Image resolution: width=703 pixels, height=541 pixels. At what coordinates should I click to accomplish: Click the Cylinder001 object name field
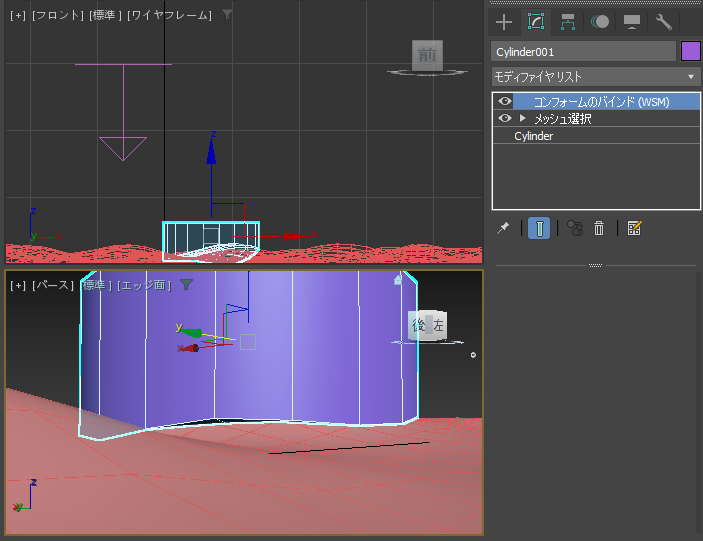coord(583,52)
